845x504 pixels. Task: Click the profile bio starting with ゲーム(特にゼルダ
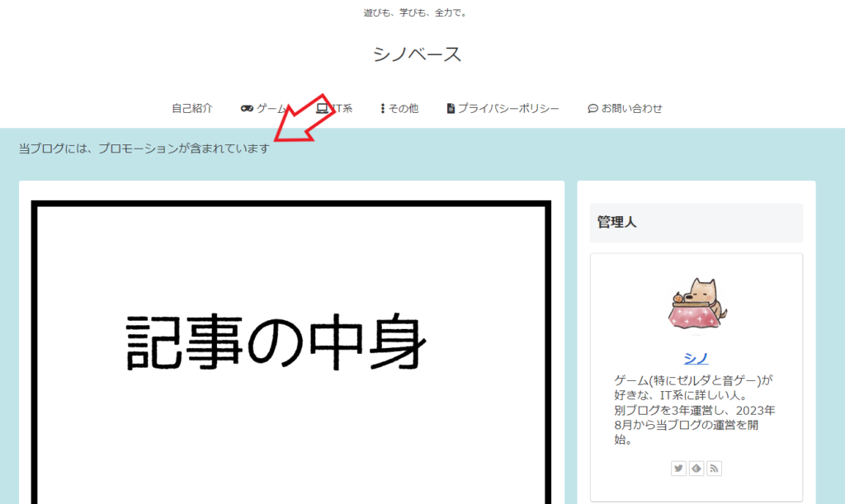click(x=695, y=410)
